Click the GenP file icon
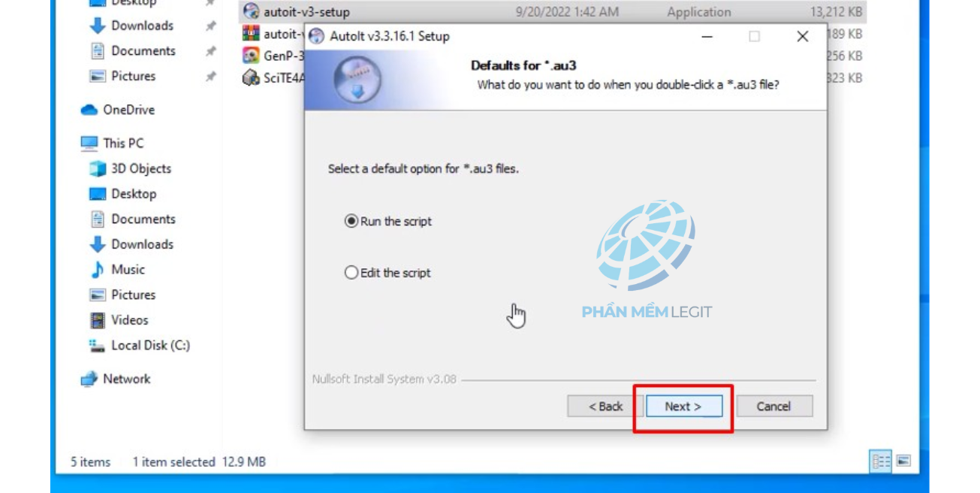This screenshot has height=493, width=980. point(251,56)
